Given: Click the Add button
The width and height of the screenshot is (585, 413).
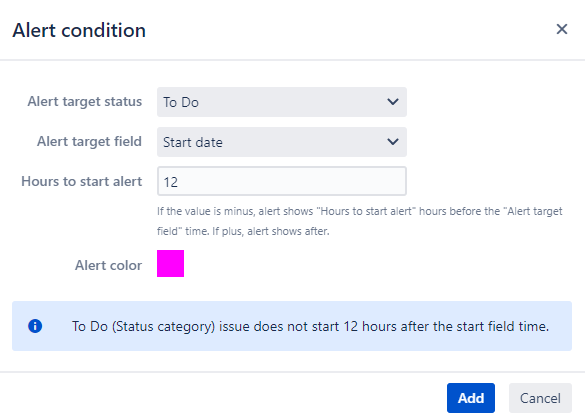Looking at the screenshot, I should pos(471,398).
